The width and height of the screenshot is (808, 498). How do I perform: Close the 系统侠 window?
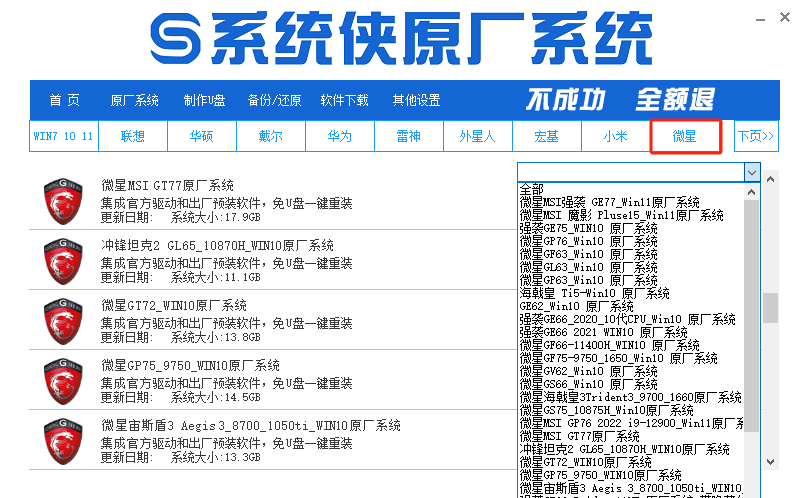click(785, 18)
